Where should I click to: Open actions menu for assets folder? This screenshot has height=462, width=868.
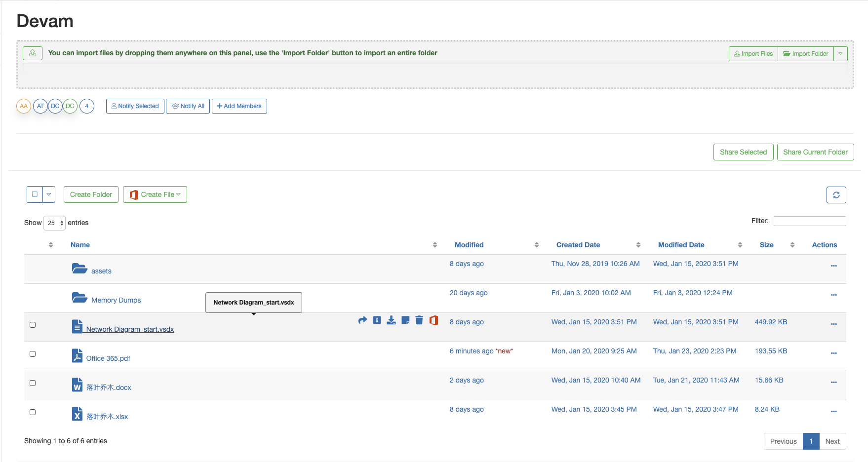coord(833,266)
